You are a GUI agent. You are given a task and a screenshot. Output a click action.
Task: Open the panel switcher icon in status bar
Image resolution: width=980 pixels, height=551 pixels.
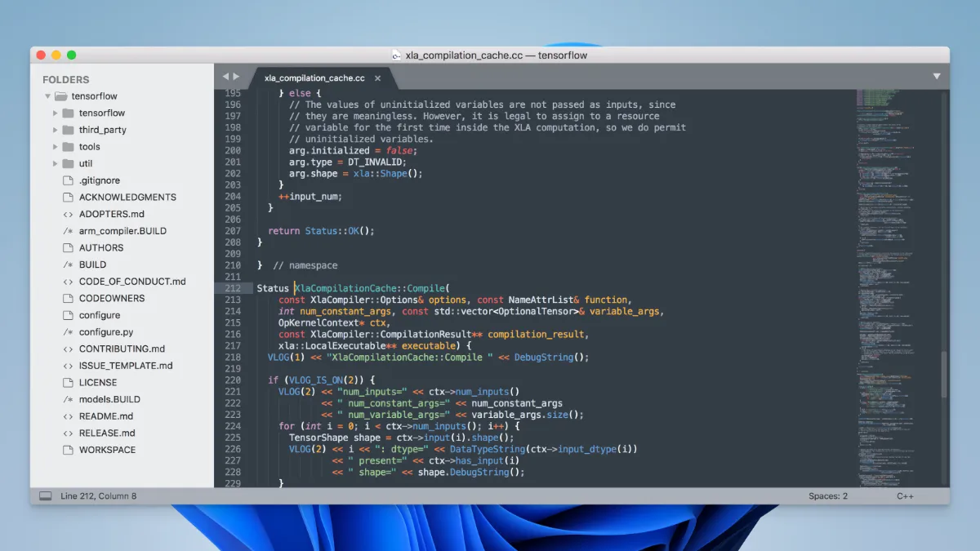(x=46, y=496)
